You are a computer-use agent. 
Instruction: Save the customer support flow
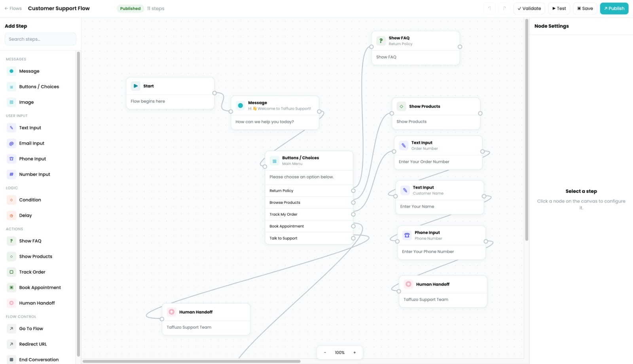585,8
